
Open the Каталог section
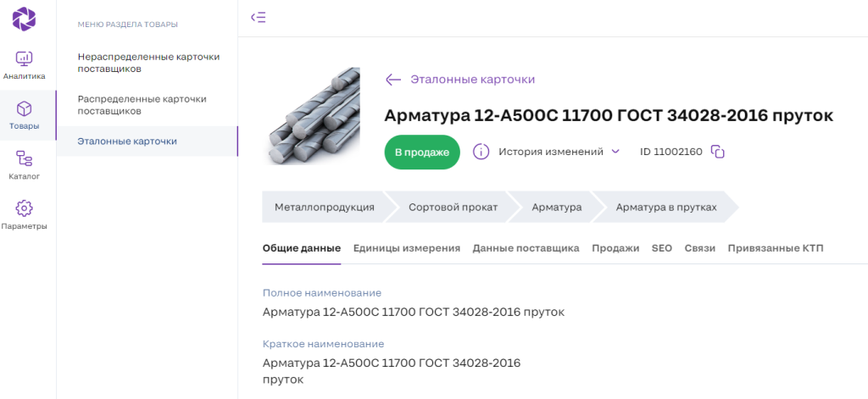(24, 165)
